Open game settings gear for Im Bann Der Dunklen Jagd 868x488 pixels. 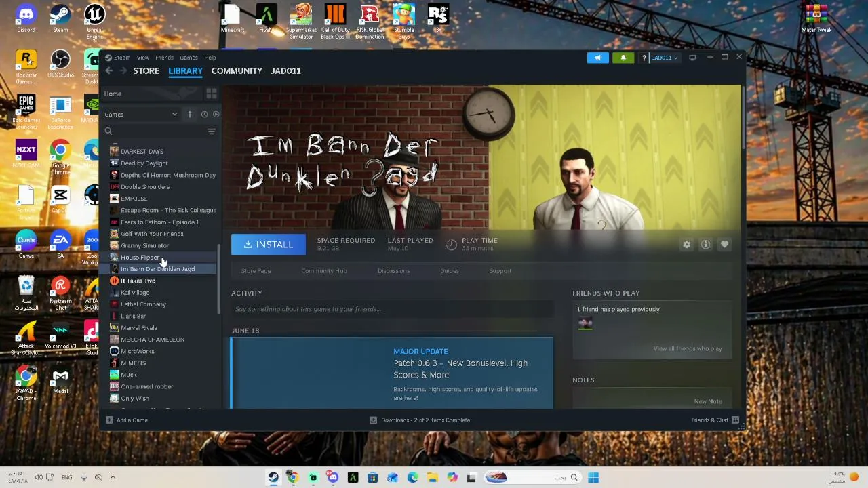(x=686, y=245)
